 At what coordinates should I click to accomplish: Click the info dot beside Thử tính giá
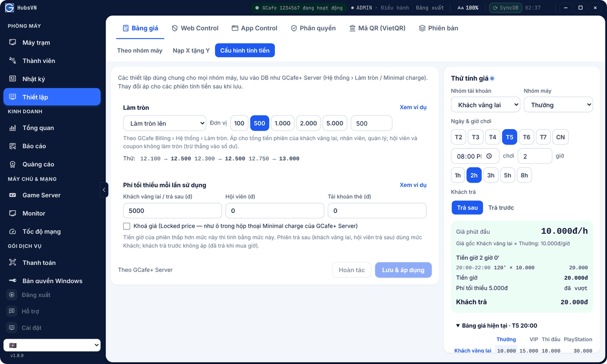click(x=492, y=78)
